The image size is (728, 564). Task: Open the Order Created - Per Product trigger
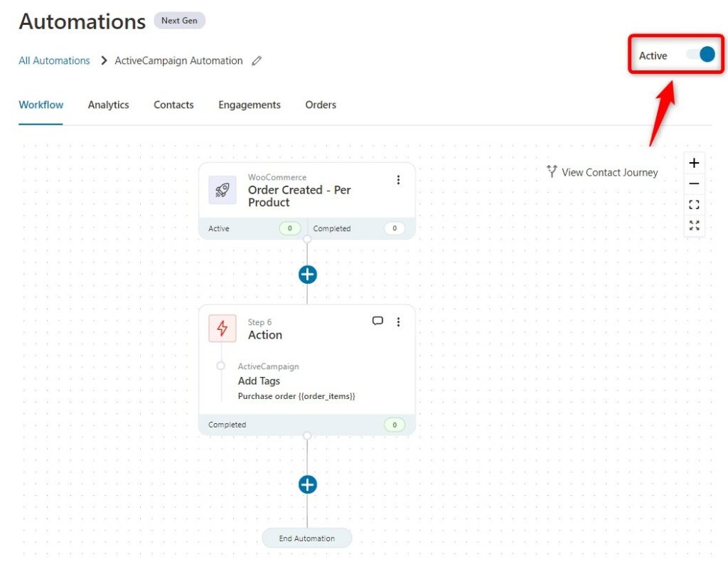[299, 196]
